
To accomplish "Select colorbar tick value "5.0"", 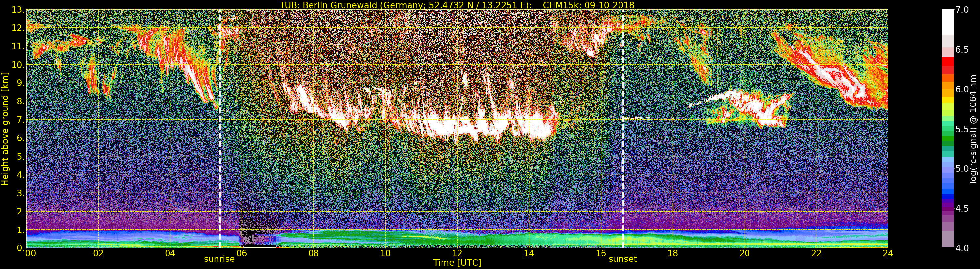I will point(962,169).
